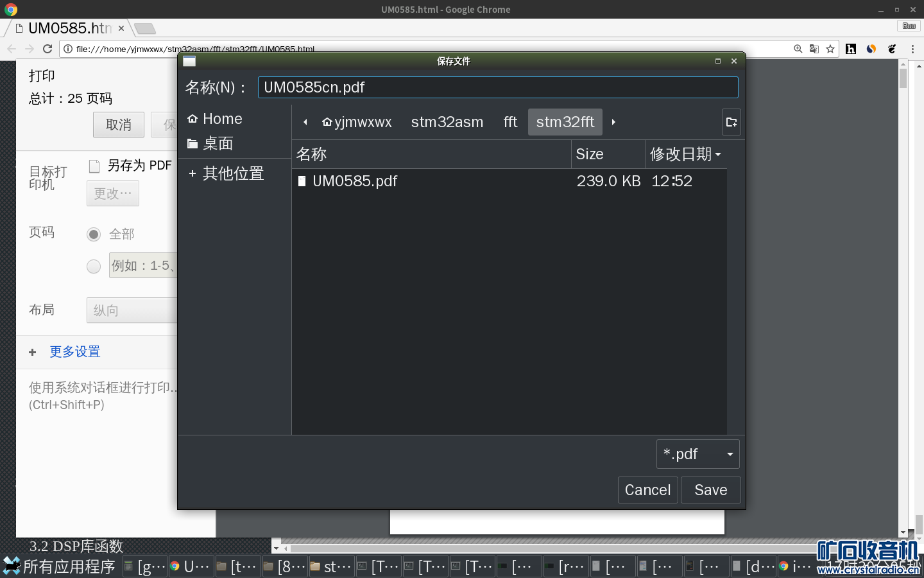Navigate to stm32asm in path bar
This screenshot has height=578, width=924.
447,122
